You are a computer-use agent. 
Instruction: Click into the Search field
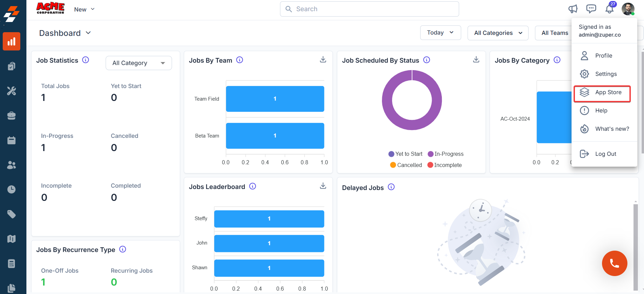click(369, 9)
